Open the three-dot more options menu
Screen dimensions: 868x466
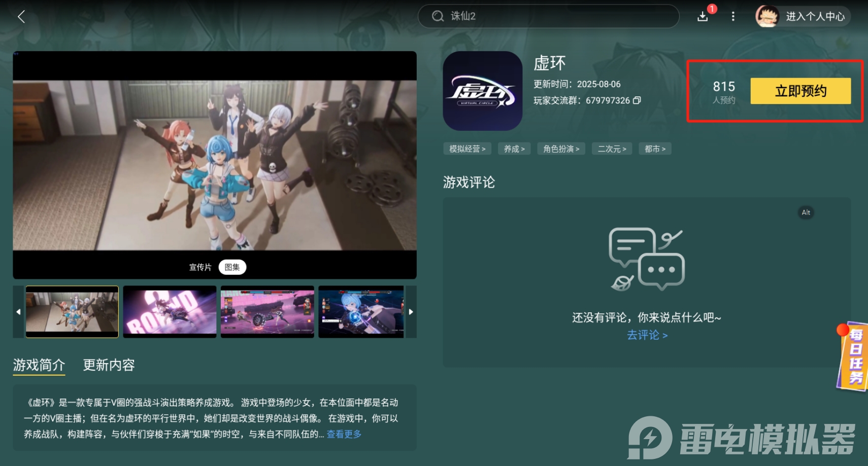coord(733,17)
